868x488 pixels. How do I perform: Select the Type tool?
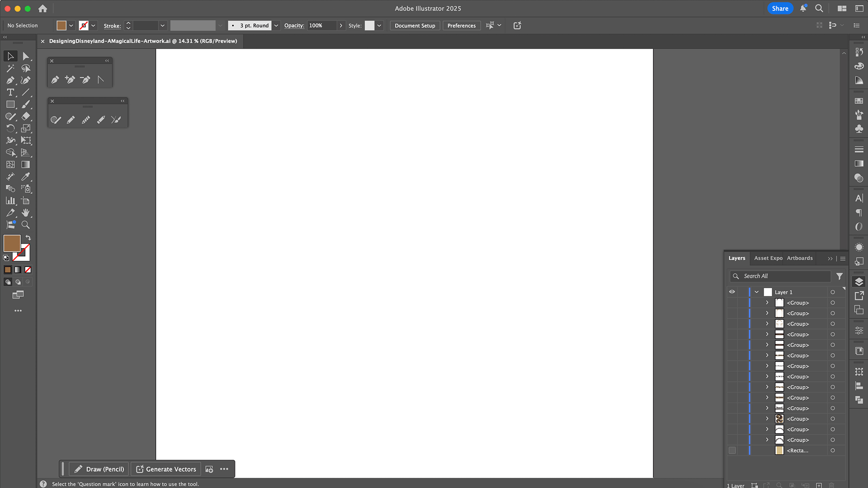coord(10,92)
